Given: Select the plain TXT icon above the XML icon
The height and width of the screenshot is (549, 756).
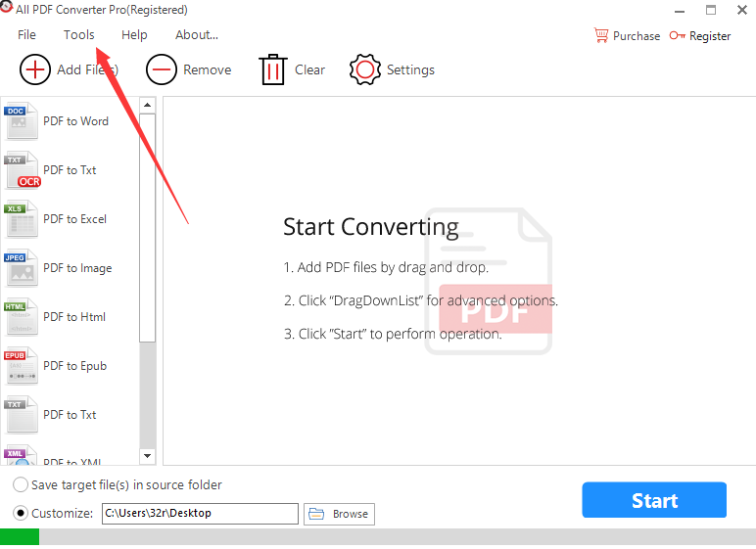Looking at the screenshot, I should 21,415.
